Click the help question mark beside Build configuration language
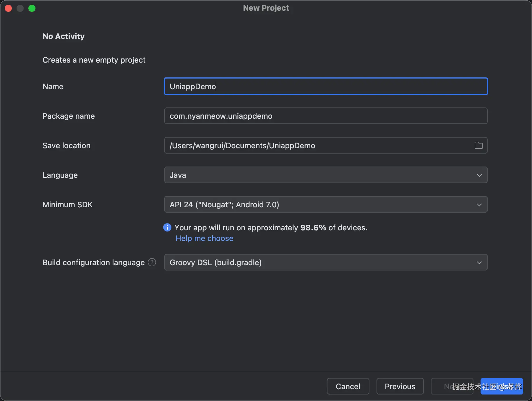532x401 pixels. pos(152,262)
